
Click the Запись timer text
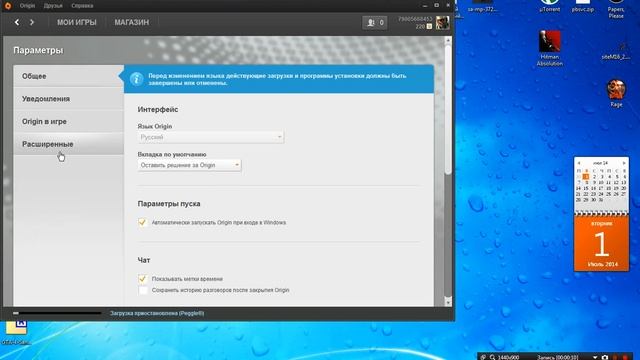[558, 357]
